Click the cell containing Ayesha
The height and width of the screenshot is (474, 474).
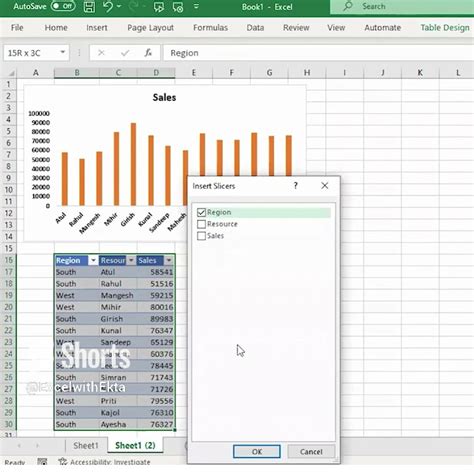118,424
